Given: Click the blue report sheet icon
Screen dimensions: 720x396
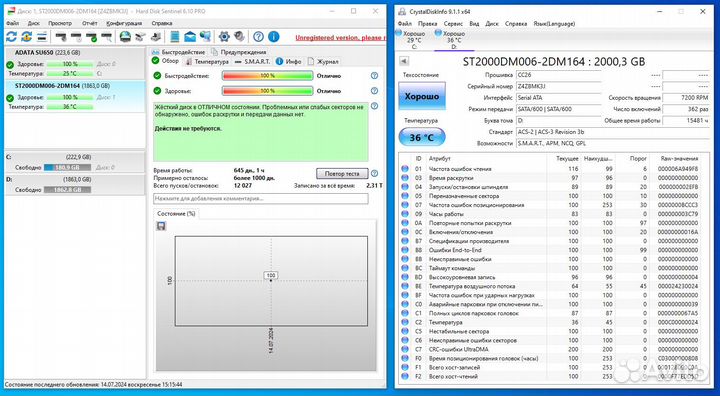Looking at the screenshot, I should (175, 37).
